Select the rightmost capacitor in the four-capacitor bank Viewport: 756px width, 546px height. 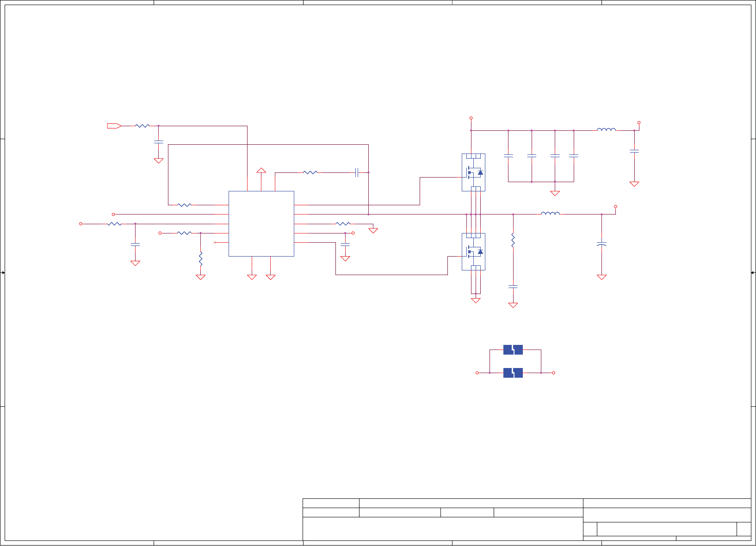tap(574, 156)
